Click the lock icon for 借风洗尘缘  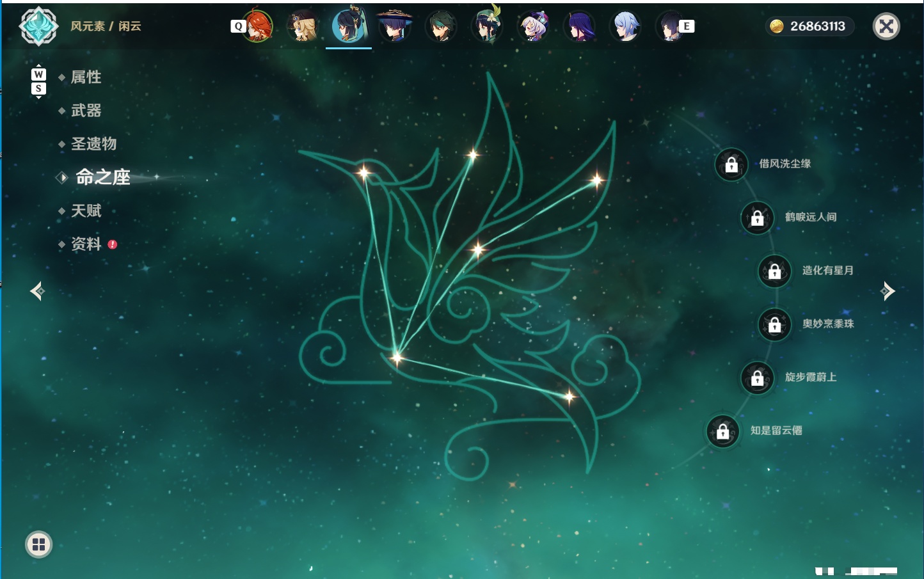pos(731,164)
